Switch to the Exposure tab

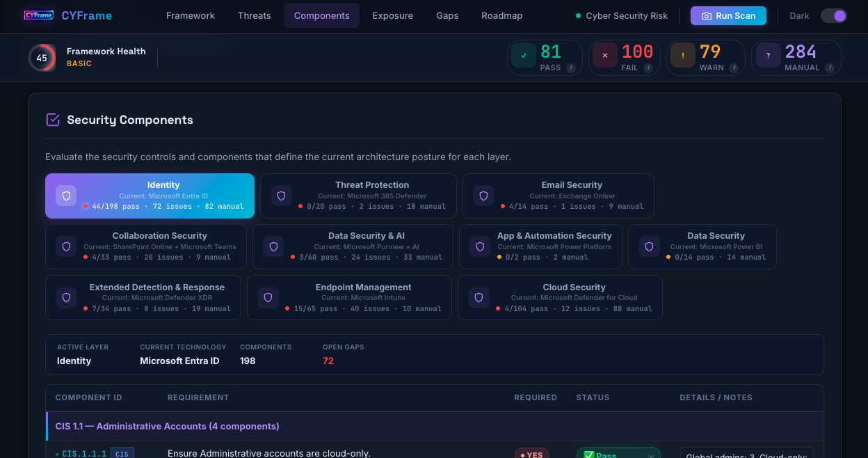point(392,16)
